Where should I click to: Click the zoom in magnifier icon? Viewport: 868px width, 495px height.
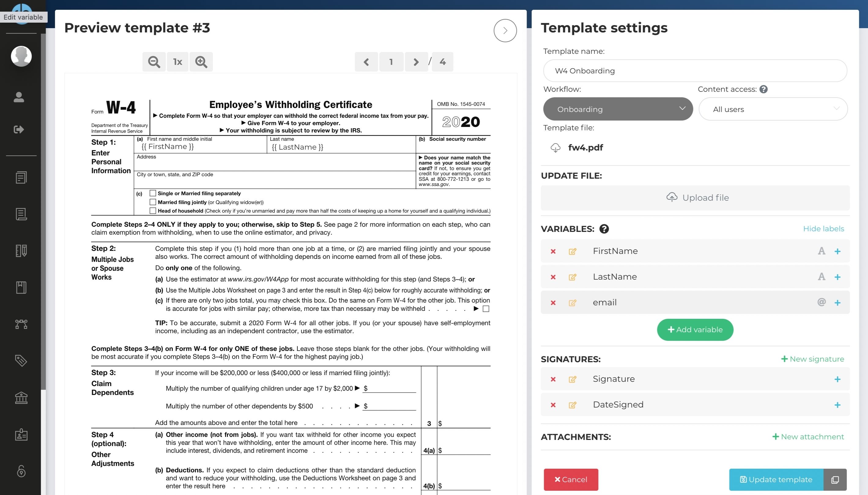click(x=201, y=62)
